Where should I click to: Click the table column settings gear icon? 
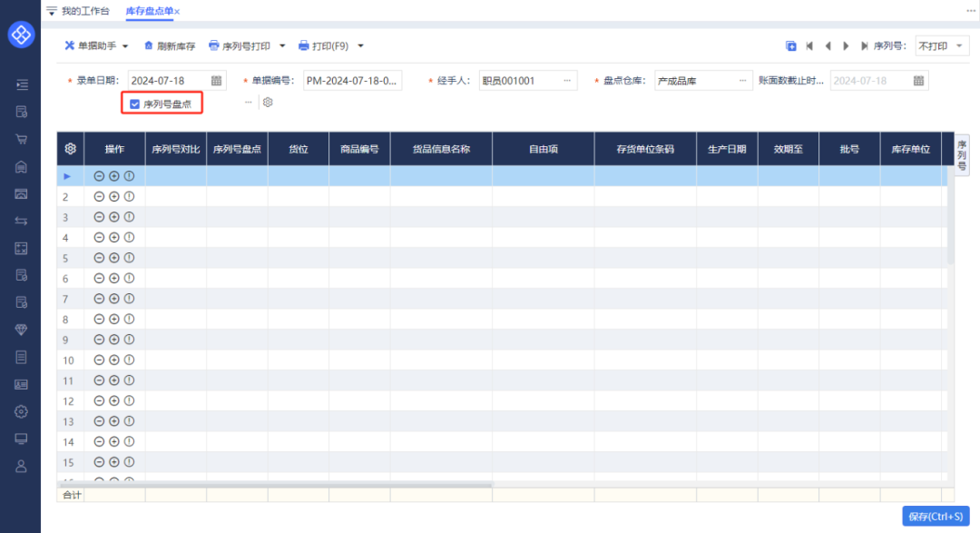coord(70,149)
